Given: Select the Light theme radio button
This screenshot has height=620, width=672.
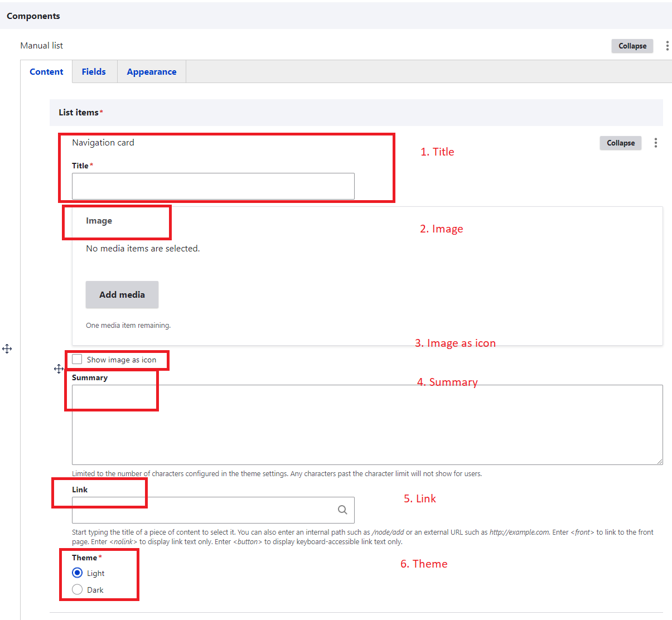Looking at the screenshot, I should click(x=78, y=573).
